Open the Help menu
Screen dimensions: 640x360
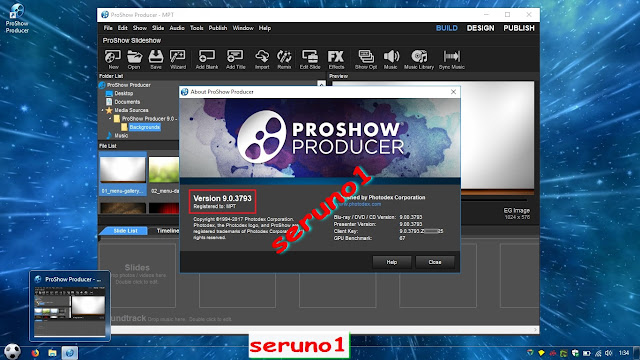point(264,28)
